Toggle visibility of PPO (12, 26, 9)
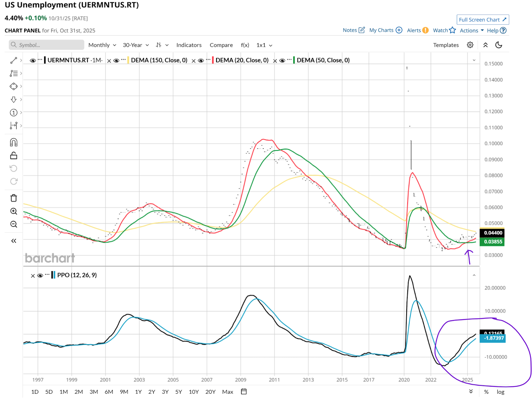Screen dimensions: 532x400 click(x=40, y=276)
